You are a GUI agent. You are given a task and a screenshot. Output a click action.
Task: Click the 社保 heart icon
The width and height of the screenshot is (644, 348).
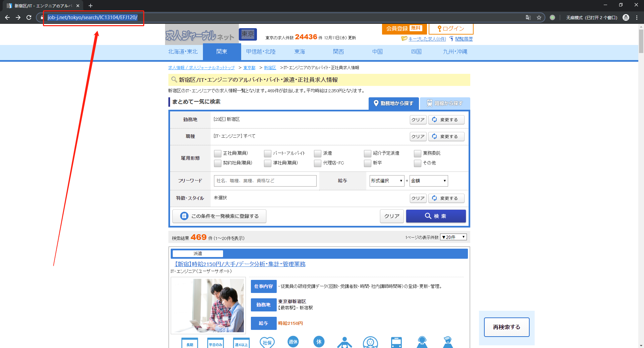tap(267, 342)
